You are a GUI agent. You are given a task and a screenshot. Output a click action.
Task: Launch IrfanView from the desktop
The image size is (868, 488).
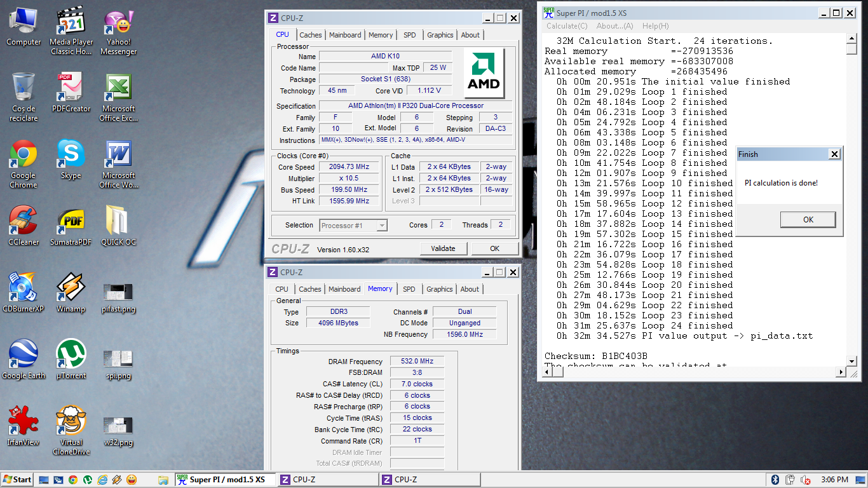[x=24, y=427]
